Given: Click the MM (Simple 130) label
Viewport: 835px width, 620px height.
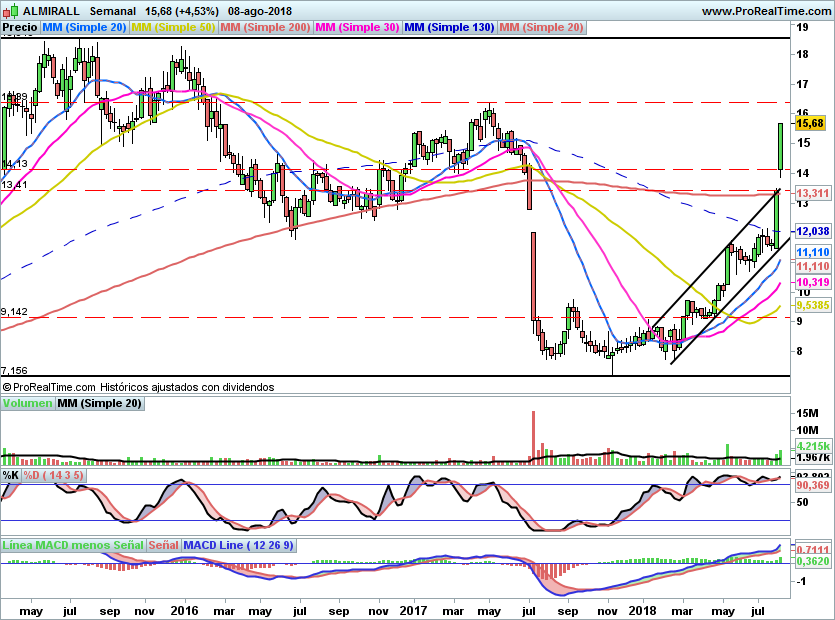Looking at the screenshot, I should point(449,28).
